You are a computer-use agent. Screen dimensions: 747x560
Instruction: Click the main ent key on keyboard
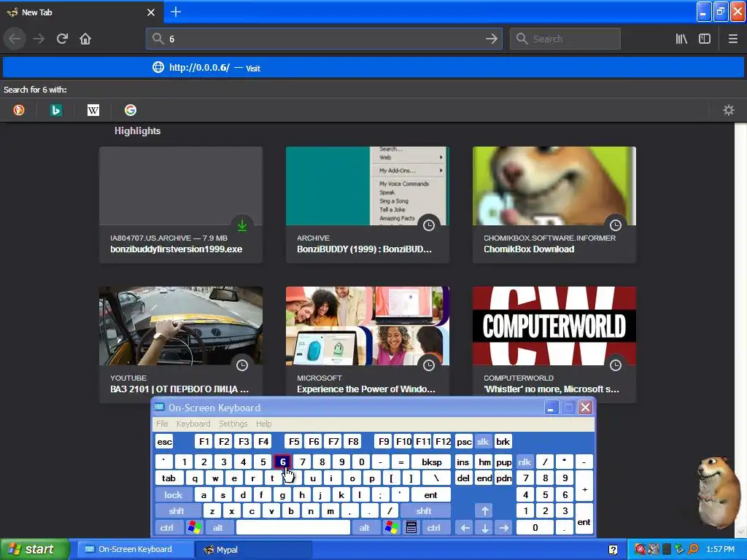click(430, 495)
